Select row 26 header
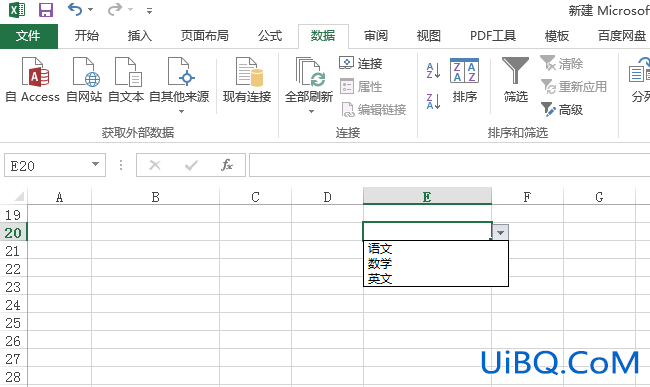650x387 pixels. click(x=13, y=341)
